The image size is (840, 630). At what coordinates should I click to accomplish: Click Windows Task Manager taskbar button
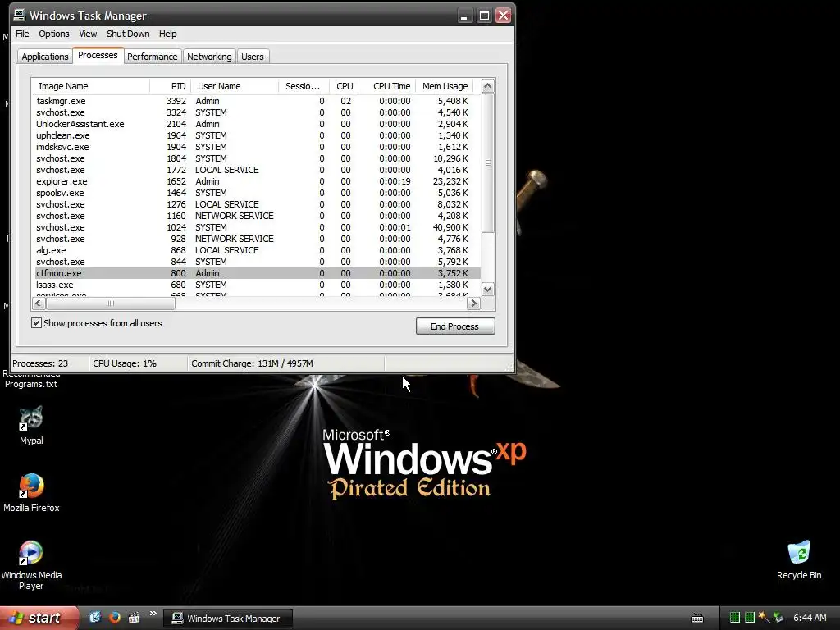(228, 619)
